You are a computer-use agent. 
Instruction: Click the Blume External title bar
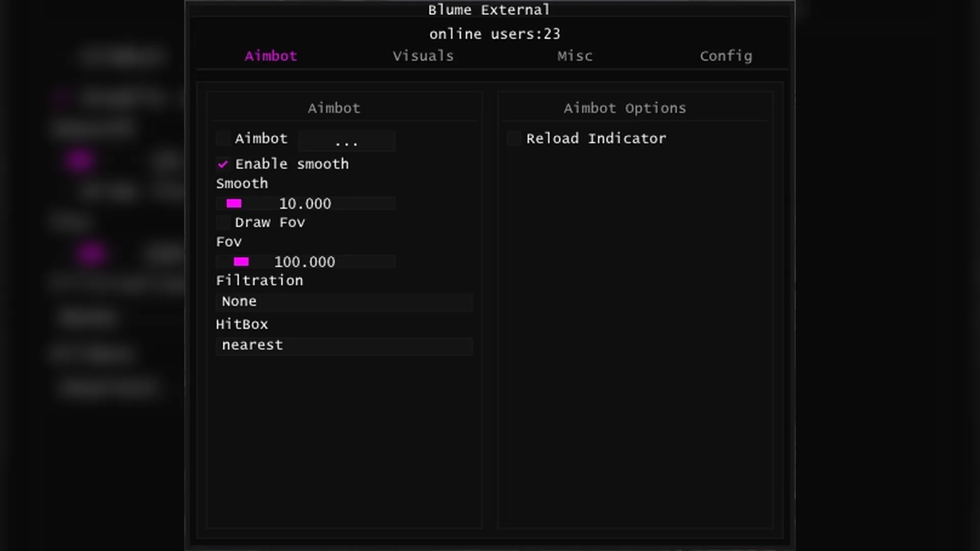pos(488,10)
